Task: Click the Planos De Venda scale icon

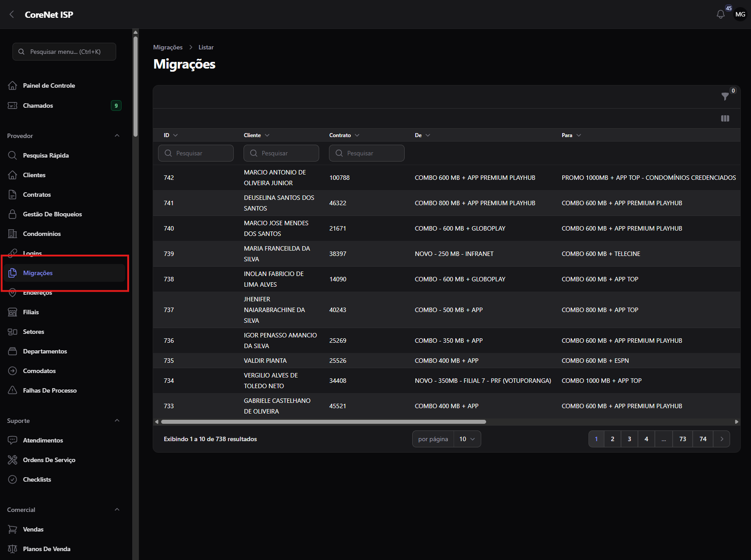Action: tap(12, 549)
